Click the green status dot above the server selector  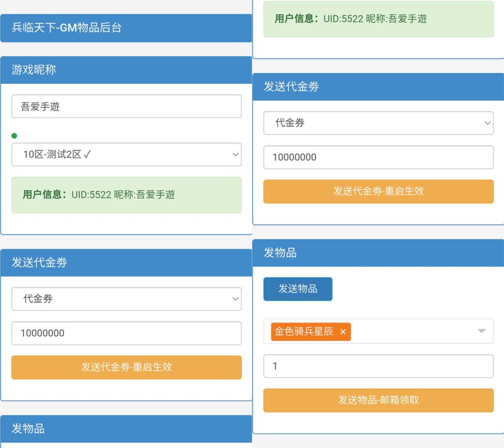(14, 136)
